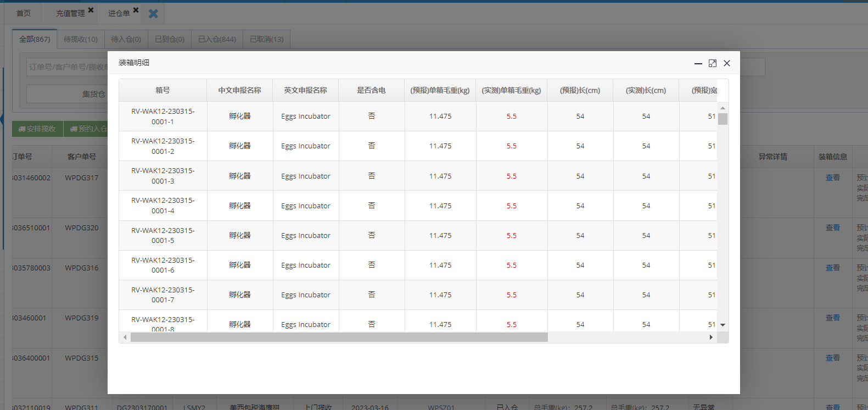Close the 进仓单 tab with its X icon
Screen dimensions: 868x410
(x=136, y=10)
